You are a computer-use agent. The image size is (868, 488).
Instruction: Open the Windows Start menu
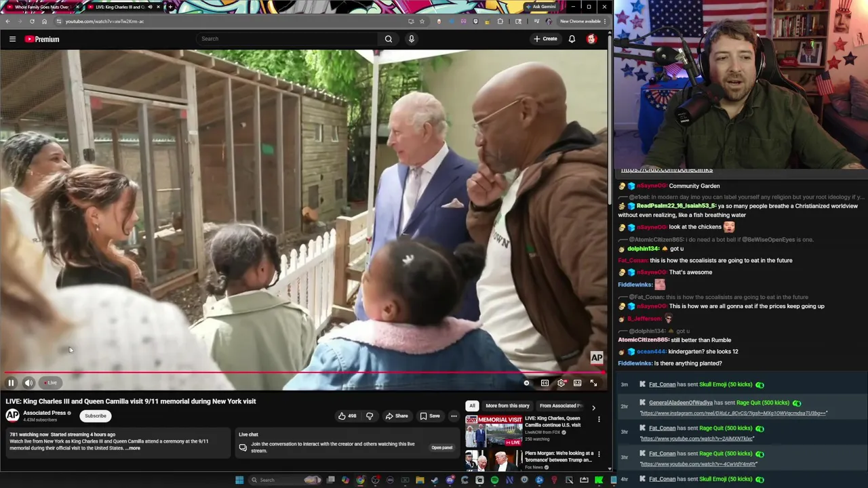pos(239,480)
